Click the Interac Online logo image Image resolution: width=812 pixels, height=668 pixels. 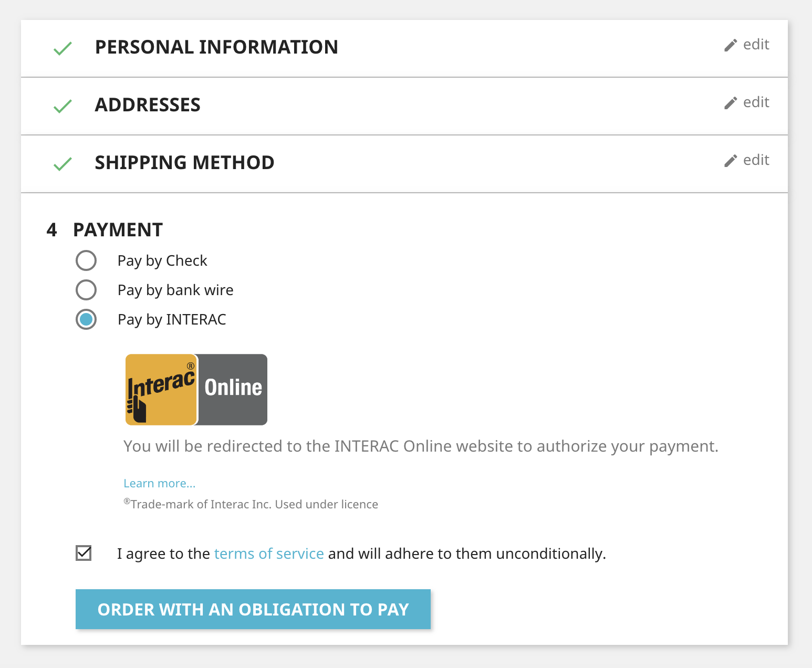[x=196, y=390]
